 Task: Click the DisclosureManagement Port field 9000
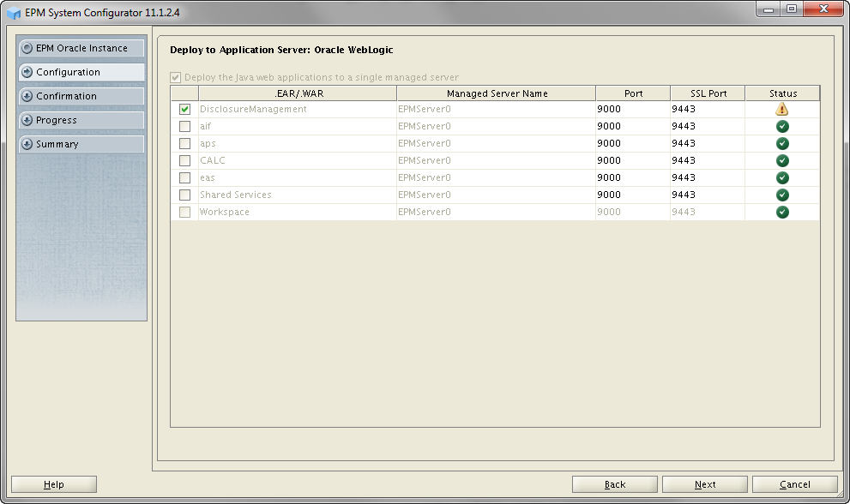(633, 110)
